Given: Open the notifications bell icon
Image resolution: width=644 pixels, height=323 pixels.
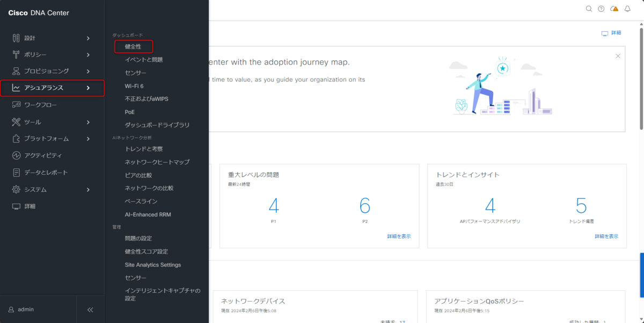Looking at the screenshot, I should coord(627,9).
